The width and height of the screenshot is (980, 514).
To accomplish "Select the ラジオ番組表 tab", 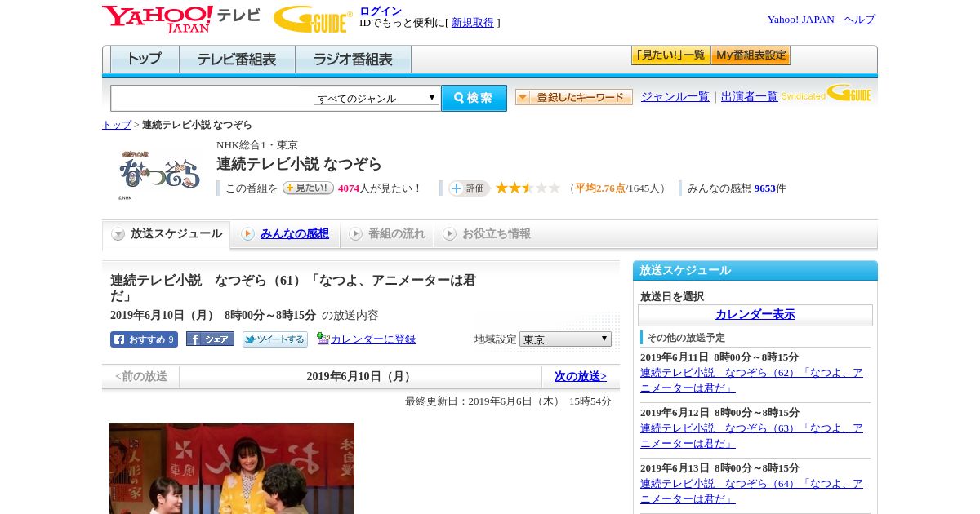I will [x=353, y=60].
